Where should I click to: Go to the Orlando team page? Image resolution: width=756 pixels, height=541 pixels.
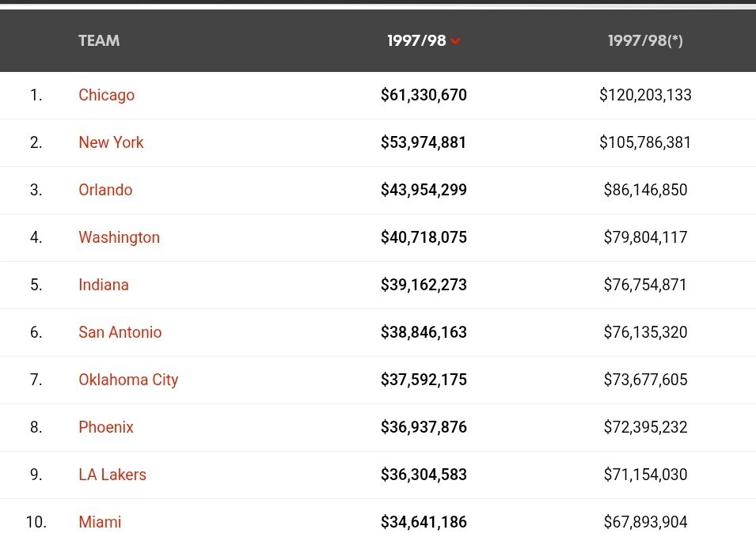click(x=105, y=190)
